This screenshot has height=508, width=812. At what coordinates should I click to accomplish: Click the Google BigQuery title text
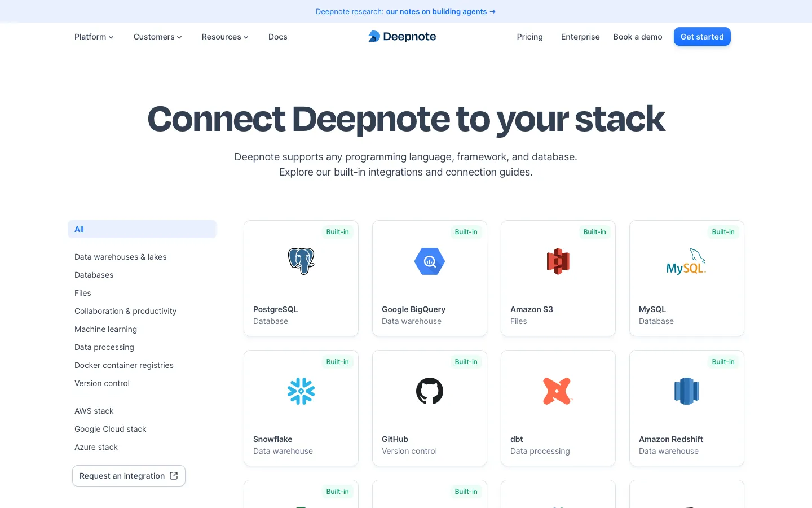(x=414, y=309)
